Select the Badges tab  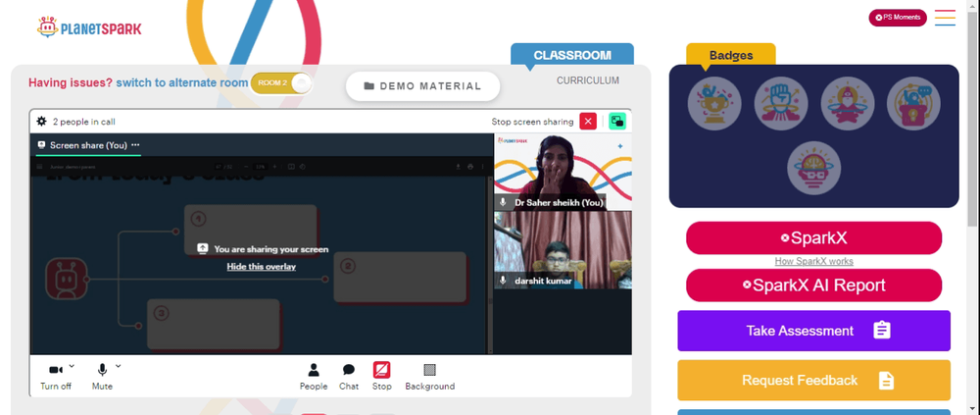731,55
